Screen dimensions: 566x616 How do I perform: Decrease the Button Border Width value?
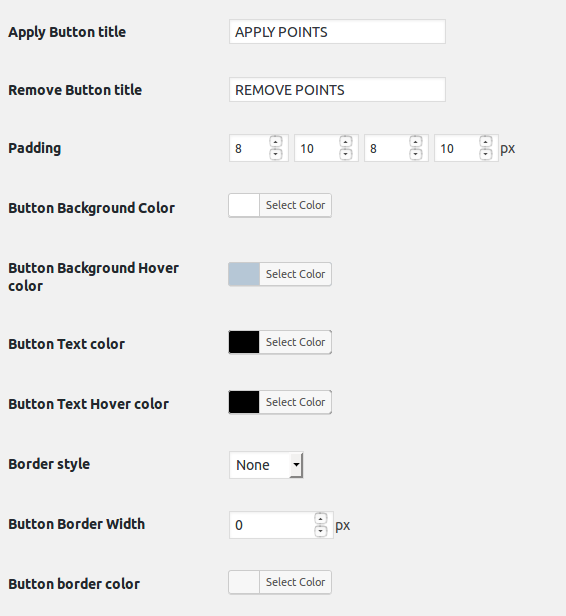click(321, 531)
